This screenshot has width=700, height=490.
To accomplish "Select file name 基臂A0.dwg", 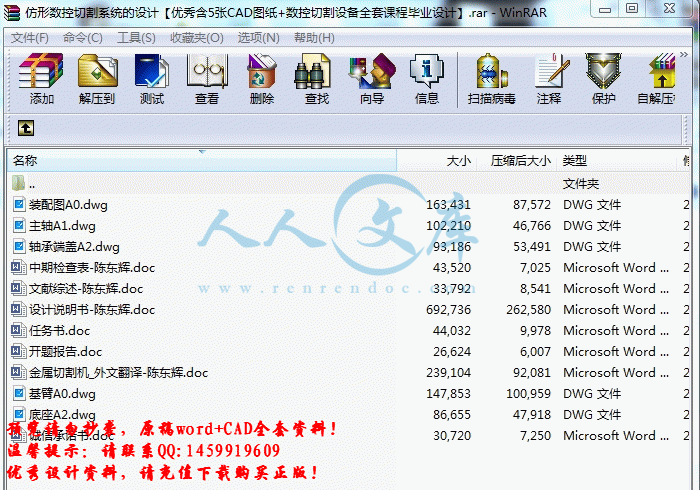I will [62, 394].
